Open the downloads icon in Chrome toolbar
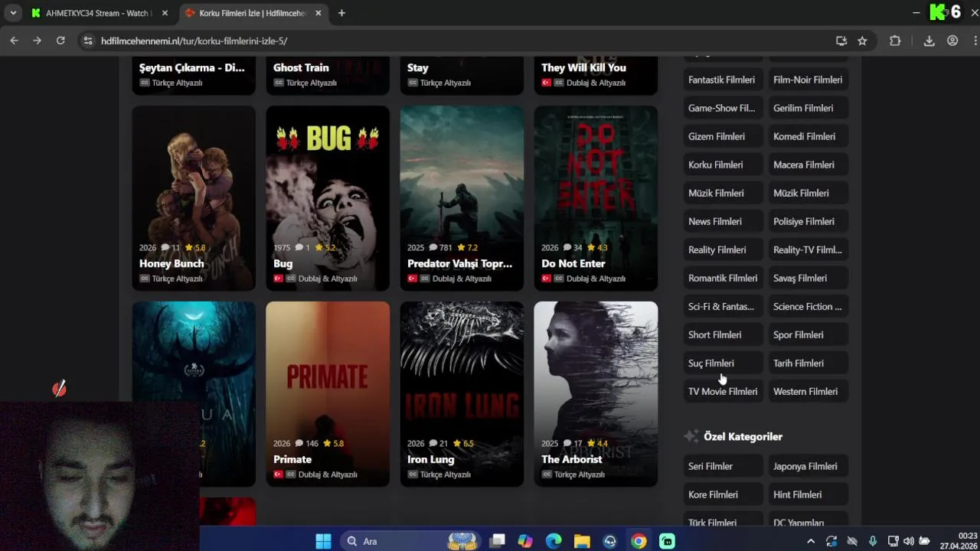This screenshot has height=551, width=980. 929,41
